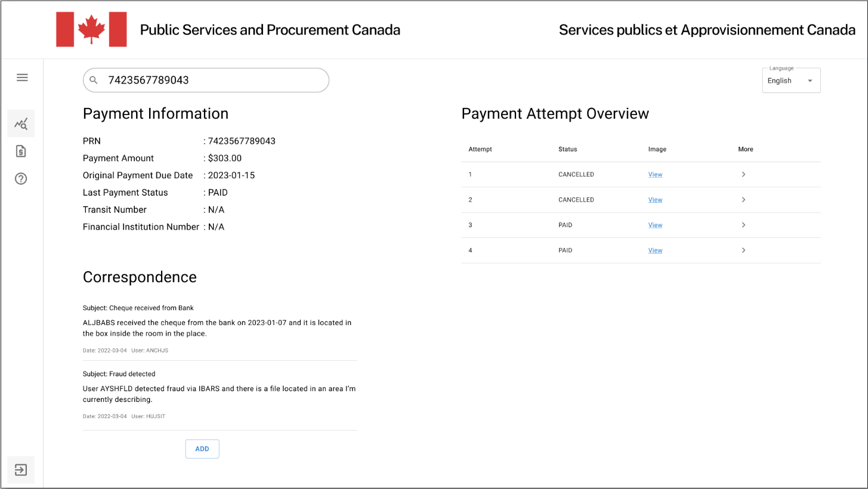Click the User: HUJSIT entry
Viewport: 868px width, 489px height.
[x=148, y=416]
